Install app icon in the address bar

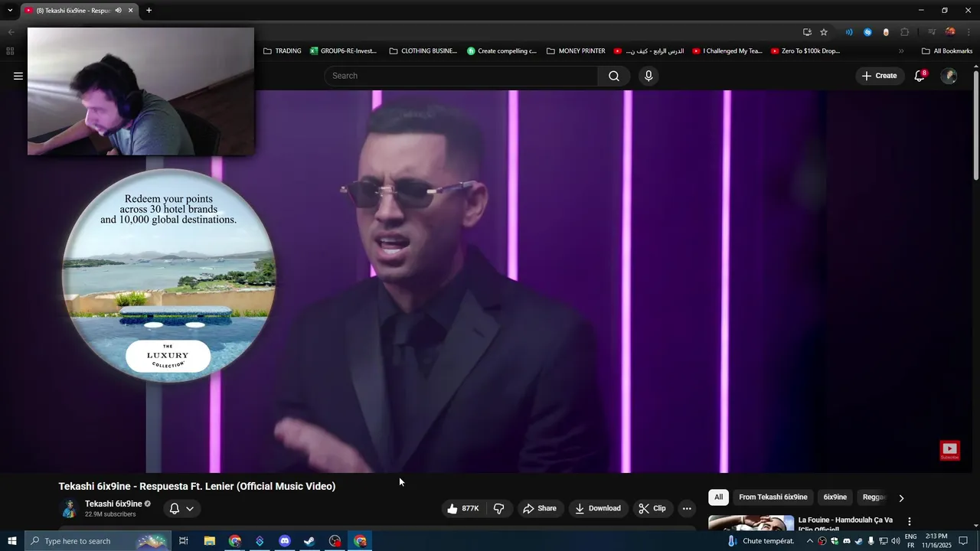click(x=807, y=32)
